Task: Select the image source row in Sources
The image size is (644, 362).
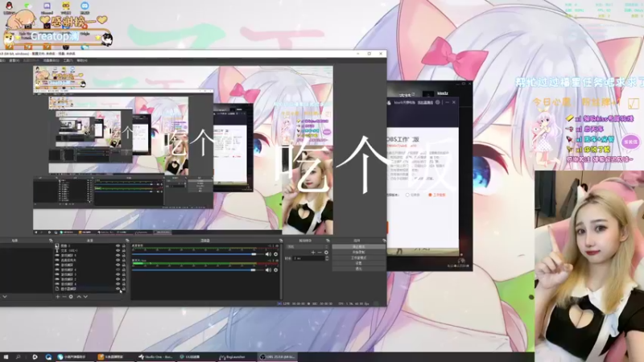Action: click(x=90, y=246)
